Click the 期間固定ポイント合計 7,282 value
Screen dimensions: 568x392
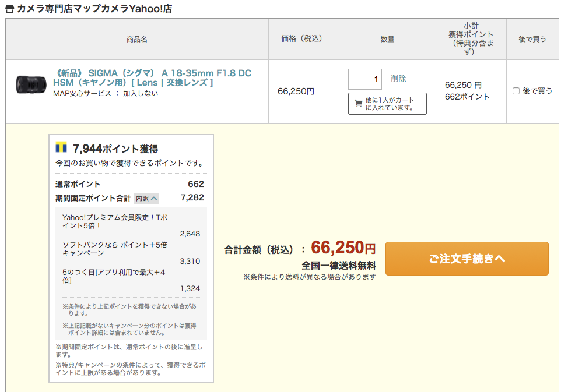click(192, 197)
